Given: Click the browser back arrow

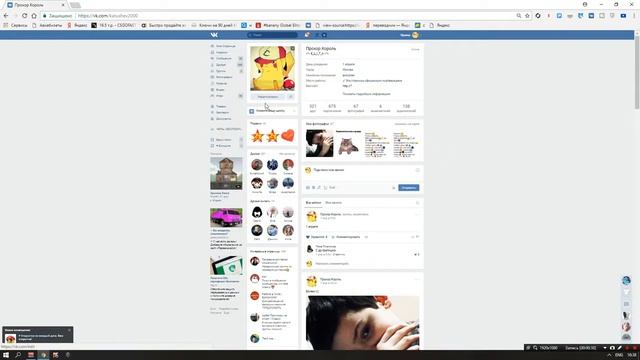Looking at the screenshot, I should (6, 16).
